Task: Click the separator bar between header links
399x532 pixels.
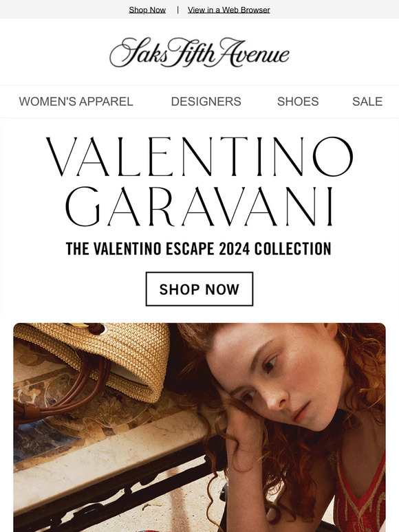Action: click(x=177, y=10)
